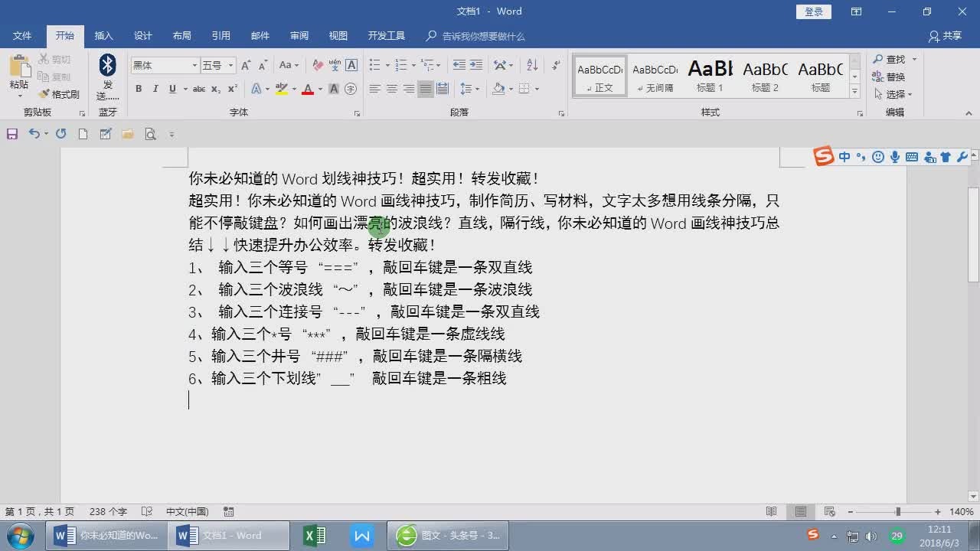Click the Bluetooth send icon

[108, 66]
